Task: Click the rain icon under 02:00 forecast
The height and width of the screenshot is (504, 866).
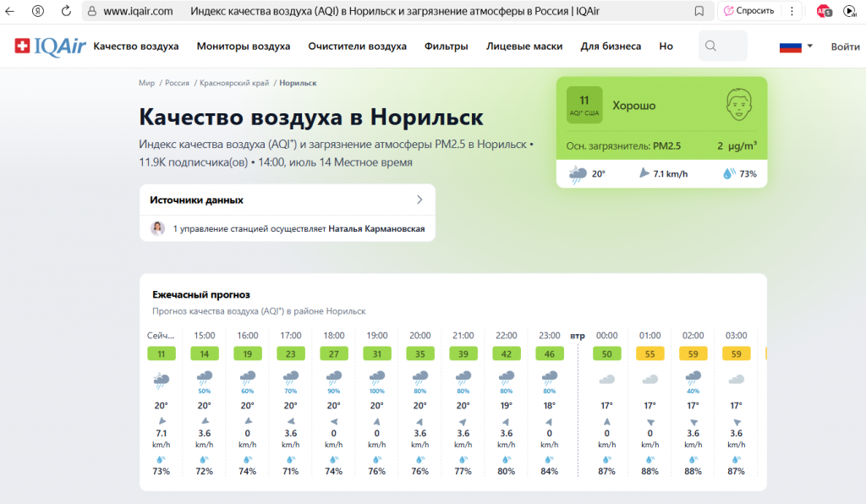Action: coord(693,378)
